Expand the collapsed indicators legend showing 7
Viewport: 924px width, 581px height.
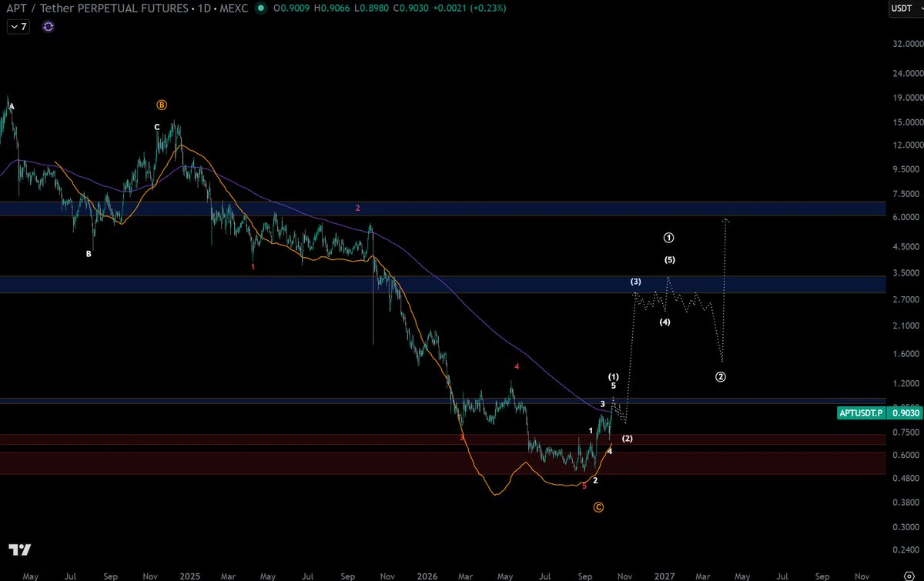point(18,26)
